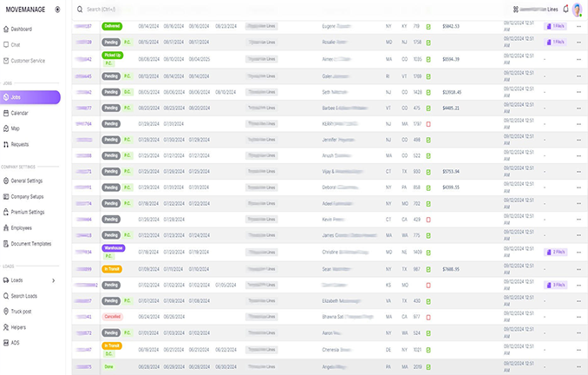Click the notification bell icon
This screenshot has width=588, height=375.
(565, 9)
